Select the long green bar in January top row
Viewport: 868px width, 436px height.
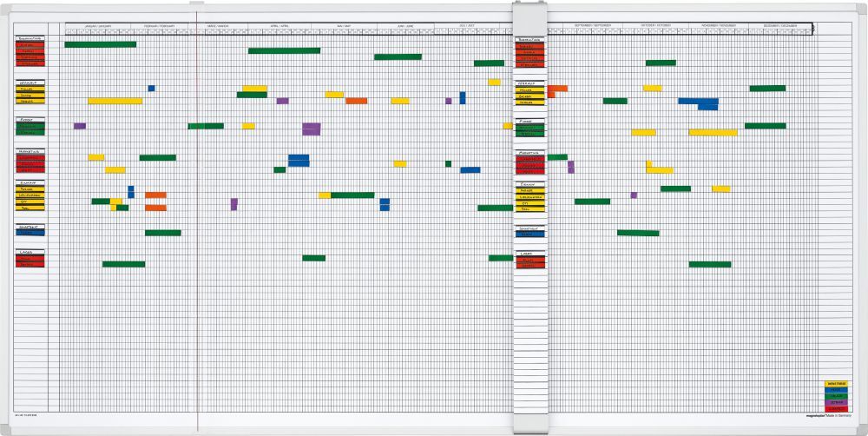100,44
